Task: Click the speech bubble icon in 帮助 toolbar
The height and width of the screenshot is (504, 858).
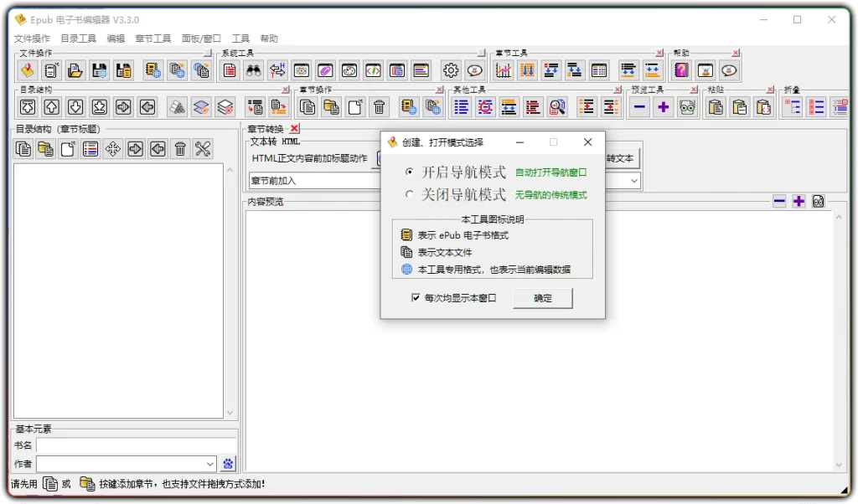Action: pos(729,70)
